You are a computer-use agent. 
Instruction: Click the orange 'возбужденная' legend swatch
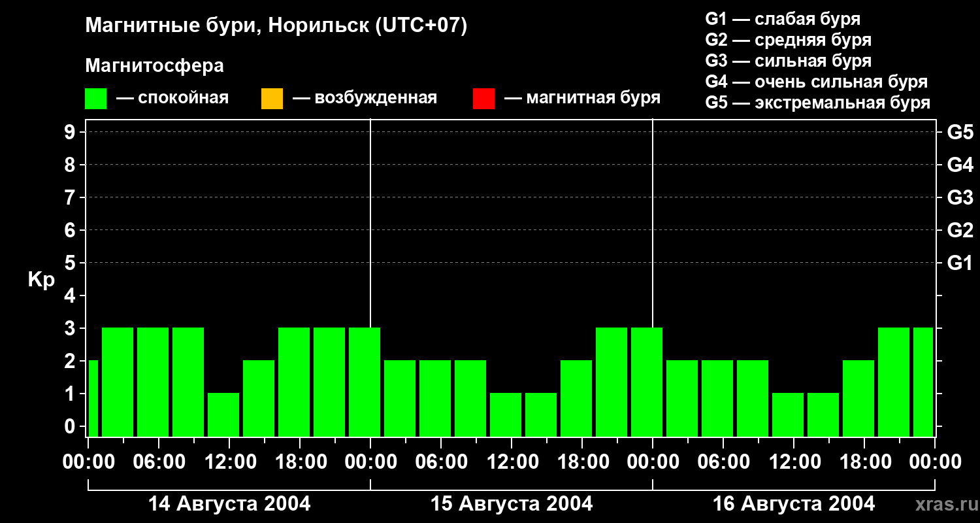coord(272,99)
